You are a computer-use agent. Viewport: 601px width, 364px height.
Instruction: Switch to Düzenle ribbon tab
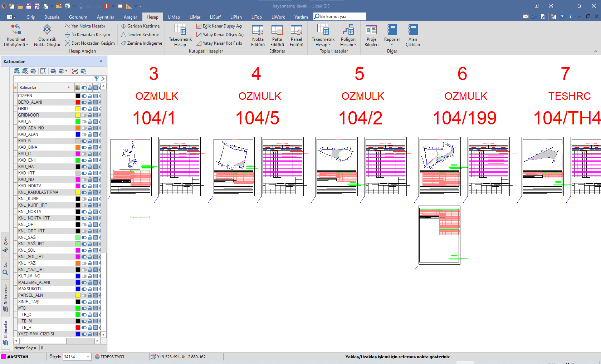(x=52, y=17)
